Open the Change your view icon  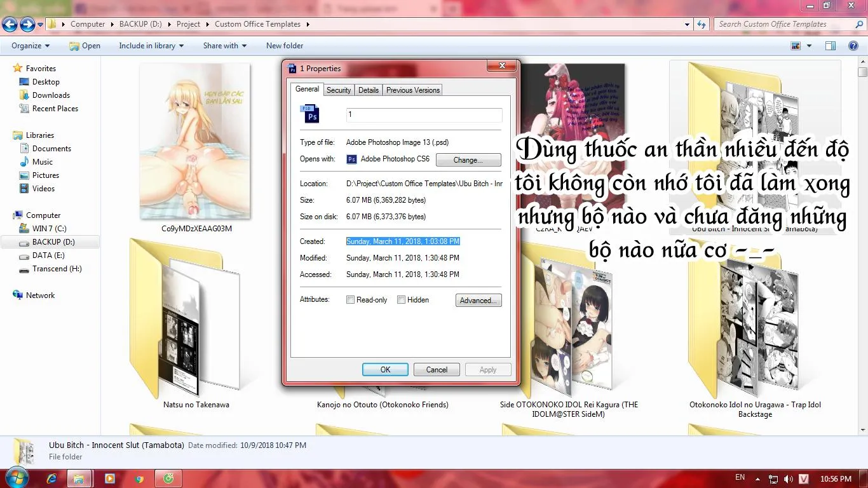tap(795, 46)
